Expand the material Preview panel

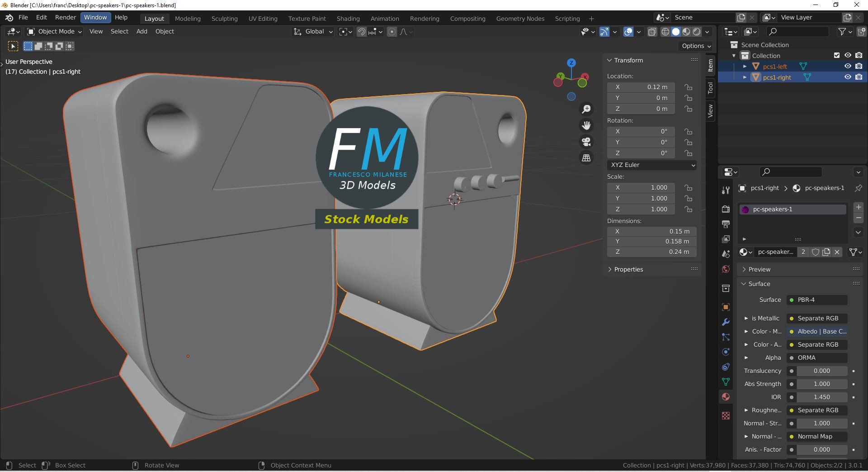click(x=744, y=269)
